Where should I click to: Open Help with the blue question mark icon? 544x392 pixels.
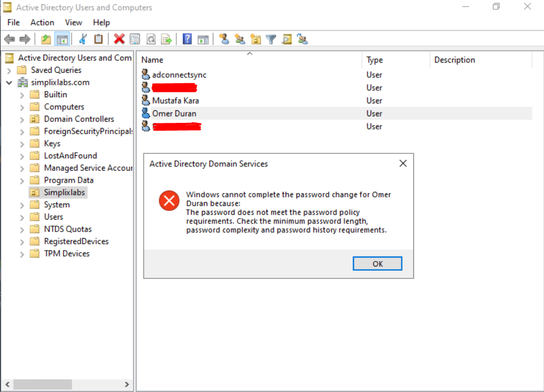coord(187,39)
